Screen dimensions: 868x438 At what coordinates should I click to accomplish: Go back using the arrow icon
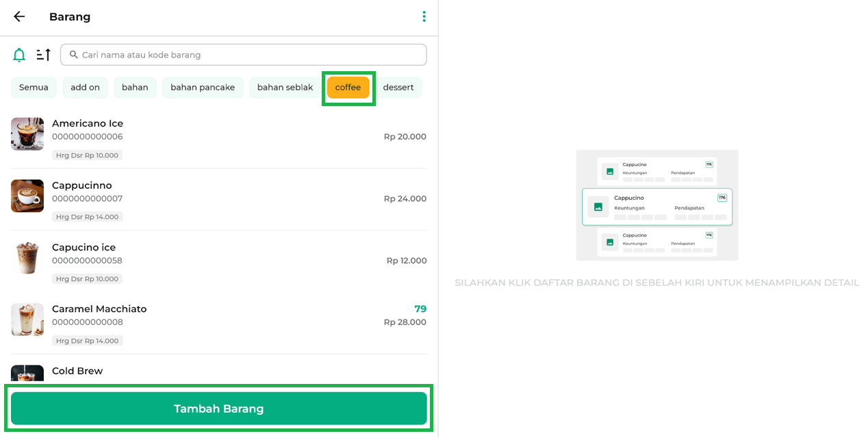19,16
